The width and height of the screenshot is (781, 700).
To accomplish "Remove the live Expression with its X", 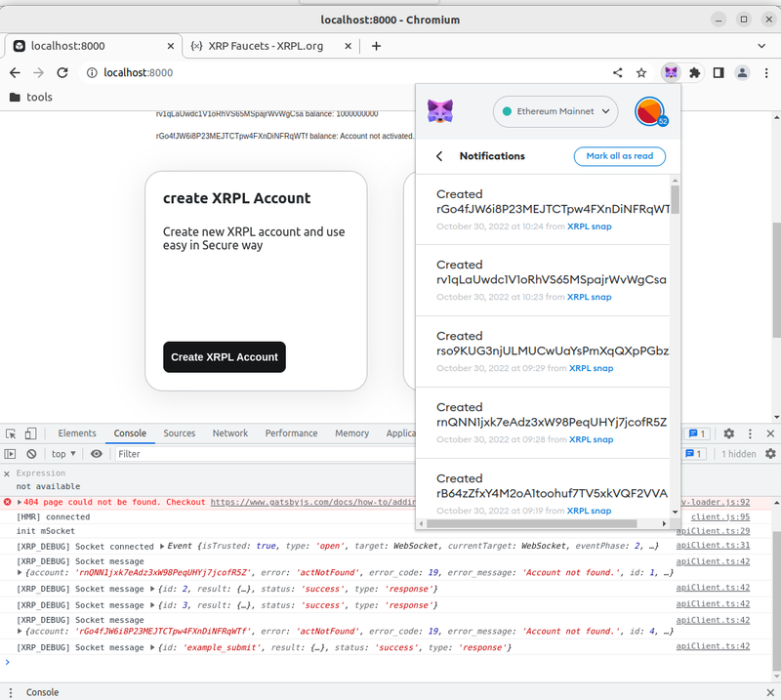I will click(7, 474).
